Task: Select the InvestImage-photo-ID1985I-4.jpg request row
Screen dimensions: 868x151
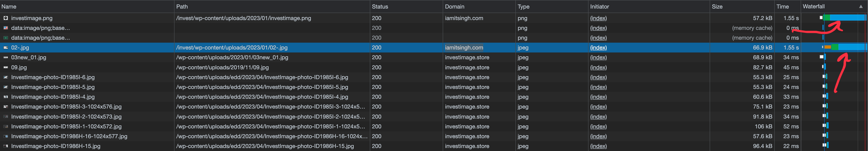Action: (x=52, y=97)
